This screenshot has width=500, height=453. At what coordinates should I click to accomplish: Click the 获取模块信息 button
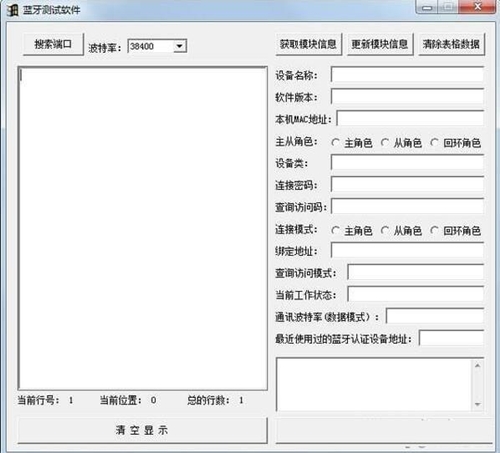(x=308, y=44)
